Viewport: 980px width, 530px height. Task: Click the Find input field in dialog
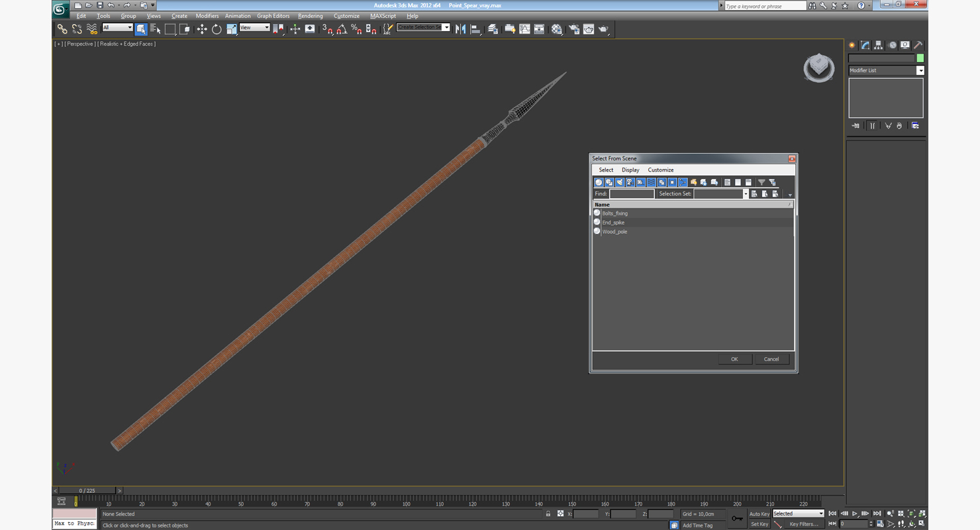(x=632, y=194)
